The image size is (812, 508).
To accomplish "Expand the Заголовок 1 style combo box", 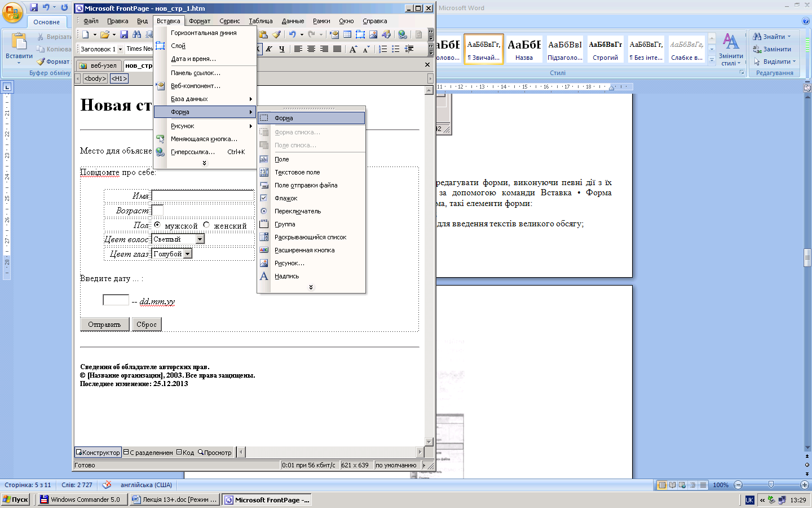I will point(120,49).
